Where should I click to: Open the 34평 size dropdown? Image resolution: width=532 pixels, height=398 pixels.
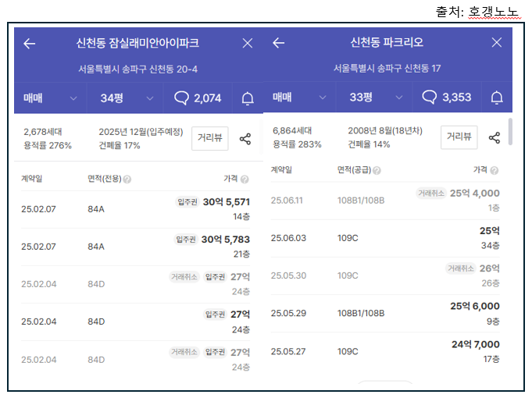point(126,98)
